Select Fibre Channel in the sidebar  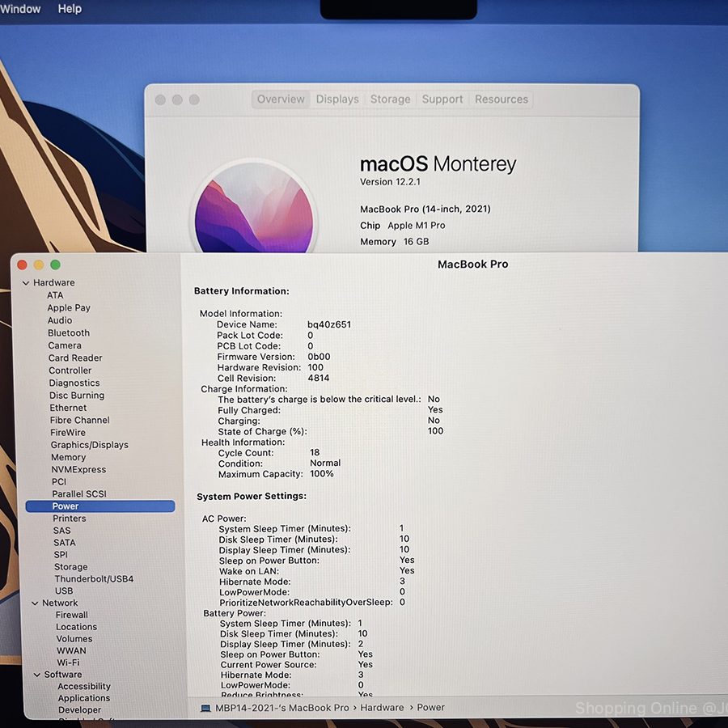[x=80, y=420]
